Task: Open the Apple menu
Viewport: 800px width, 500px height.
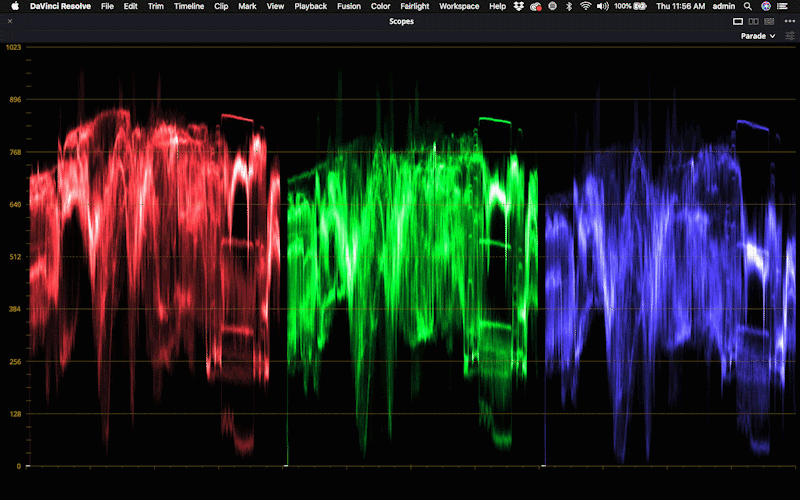Action: tap(15, 6)
